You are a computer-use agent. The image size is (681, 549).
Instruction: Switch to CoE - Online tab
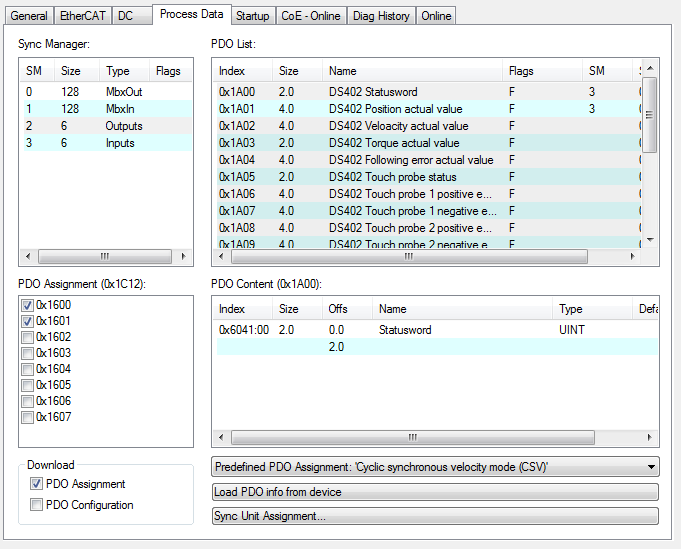point(311,16)
